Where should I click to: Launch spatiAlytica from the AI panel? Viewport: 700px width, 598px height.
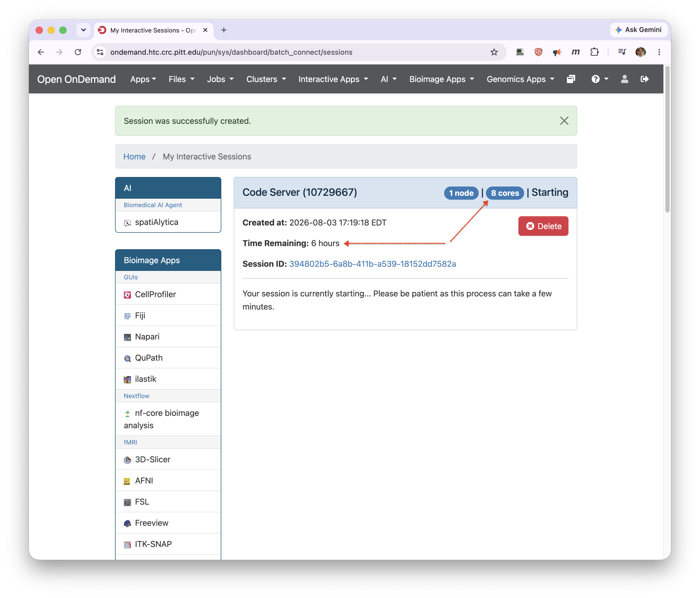[168, 222]
